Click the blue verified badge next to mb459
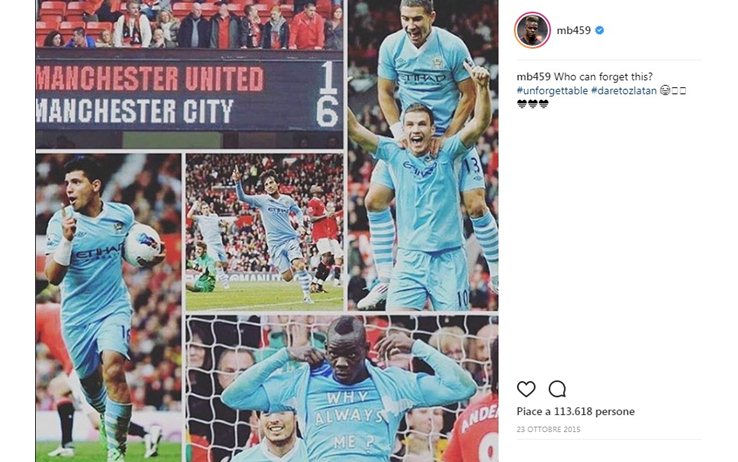 coord(600,30)
